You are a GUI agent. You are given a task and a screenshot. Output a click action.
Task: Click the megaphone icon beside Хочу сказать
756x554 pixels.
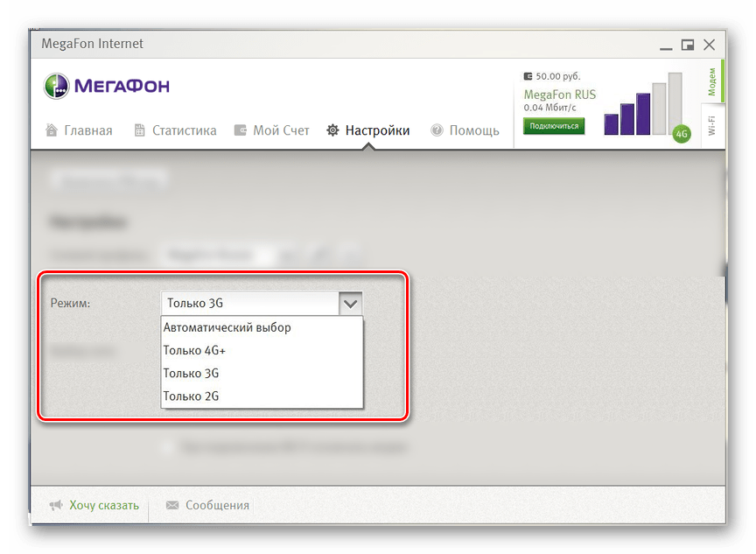point(56,505)
